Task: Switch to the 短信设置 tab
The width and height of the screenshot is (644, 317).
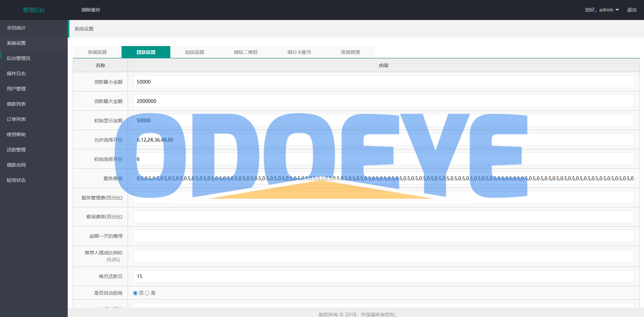Action: pos(195,52)
